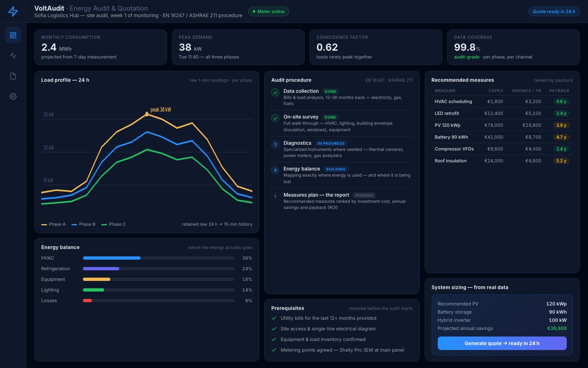Click the €36,800 projected annual savings value
Image resolution: width=588 pixels, height=368 pixels.
(x=557, y=328)
